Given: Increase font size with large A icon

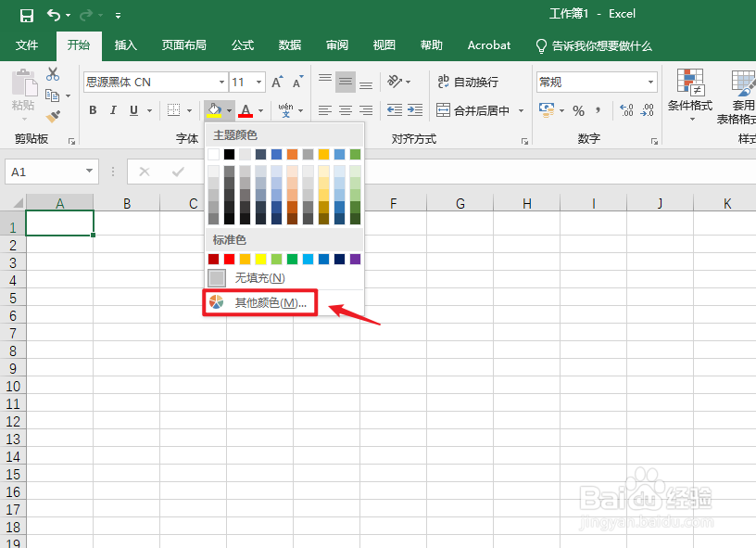Looking at the screenshot, I should point(277,82).
